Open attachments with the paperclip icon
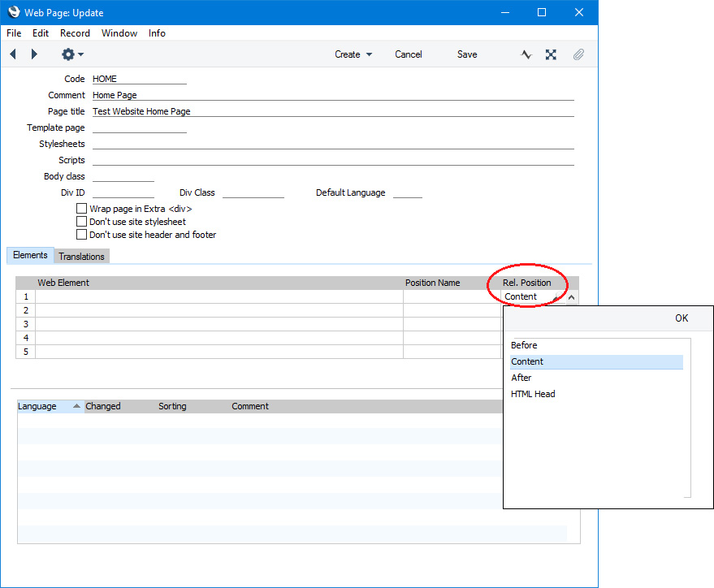Viewport: 714px width, 588px height. pos(578,54)
